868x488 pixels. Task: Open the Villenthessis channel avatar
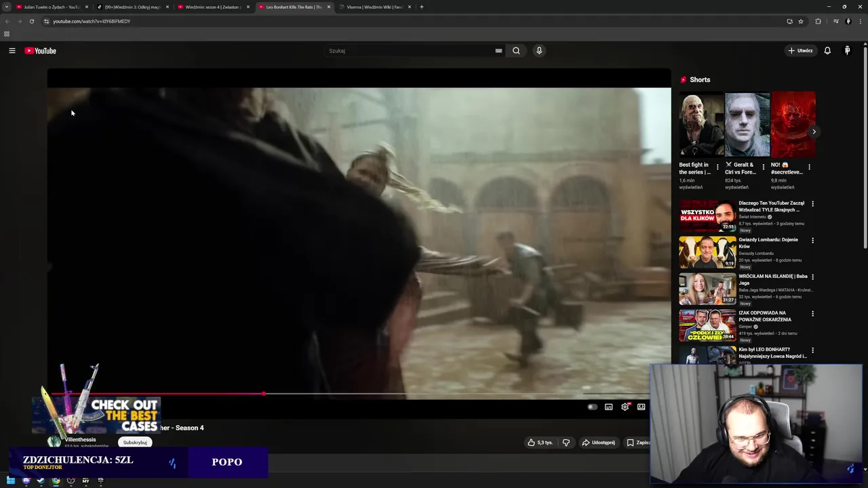(54, 442)
